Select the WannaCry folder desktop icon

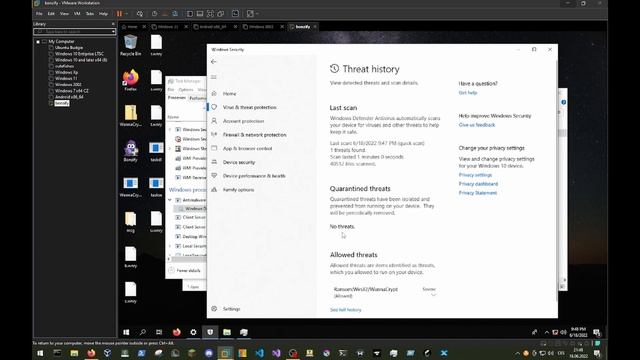pos(131,116)
